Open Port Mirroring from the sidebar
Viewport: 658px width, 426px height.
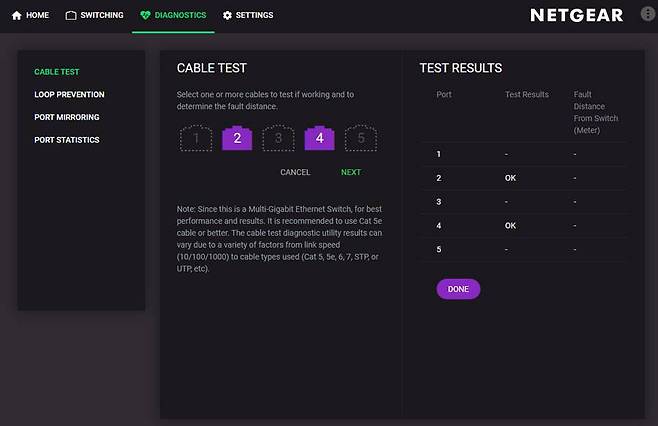coord(66,117)
